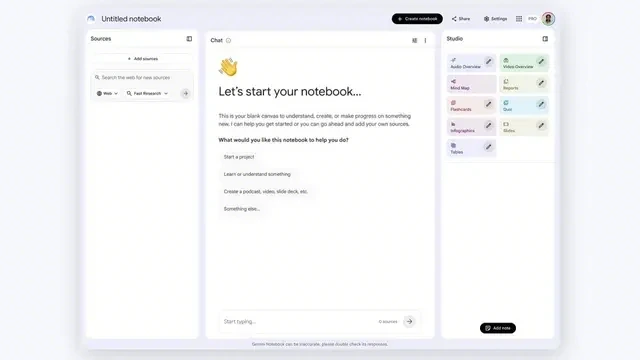This screenshot has width=640, height=360.
Task: Customize Audio Overview with pencil icon
Action: [x=489, y=62]
